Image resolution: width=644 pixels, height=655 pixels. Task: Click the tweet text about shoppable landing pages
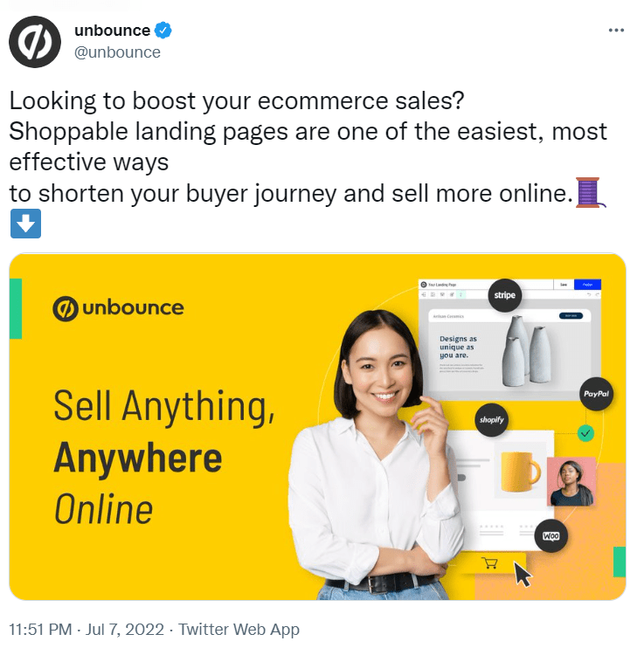pyautogui.click(x=308, y=147)
